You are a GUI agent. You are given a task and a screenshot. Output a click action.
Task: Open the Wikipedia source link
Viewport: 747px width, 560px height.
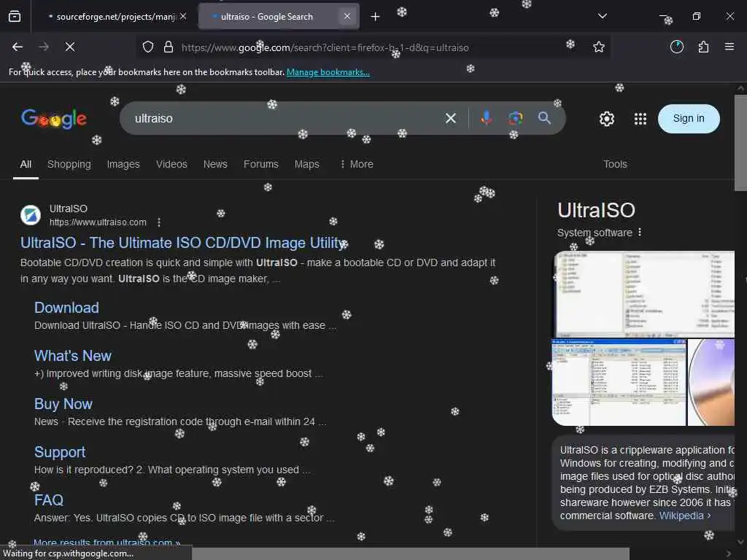tap(684, 516)
